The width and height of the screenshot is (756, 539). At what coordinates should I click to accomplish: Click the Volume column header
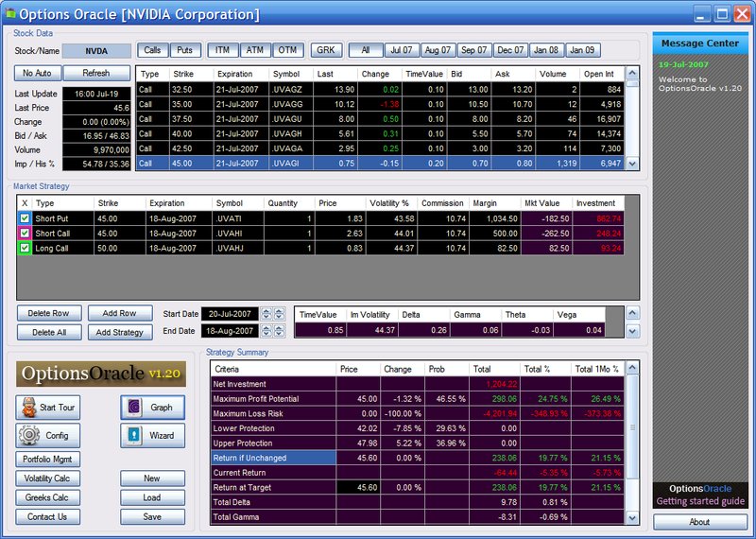558,75
